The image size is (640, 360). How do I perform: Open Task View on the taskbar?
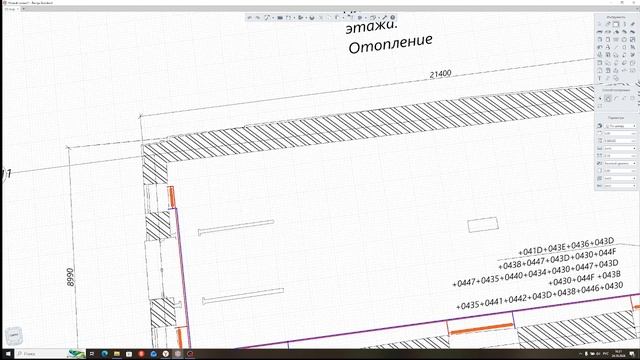[92, 353]
